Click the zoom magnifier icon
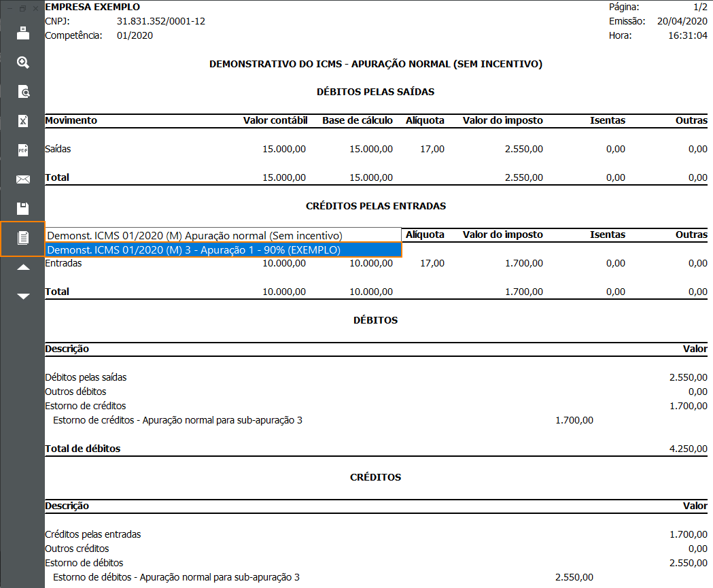This screenshot has width=713, height=588. coord(22,63)
